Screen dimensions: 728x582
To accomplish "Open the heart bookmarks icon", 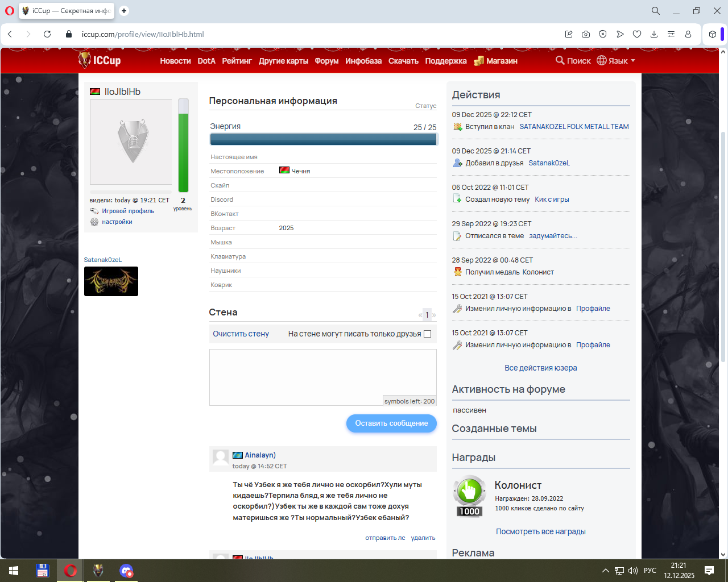I will tap(637, 34).
